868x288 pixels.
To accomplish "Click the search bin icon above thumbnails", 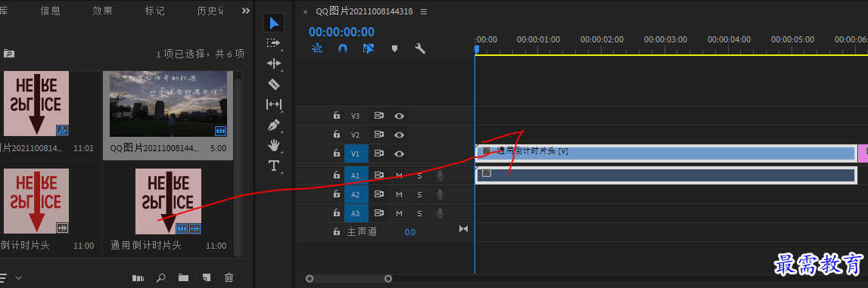I will point(9,54).
